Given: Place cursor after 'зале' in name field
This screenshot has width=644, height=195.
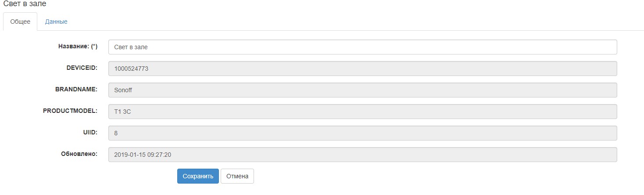Looking at the screenshot, I should coord(149,47).
